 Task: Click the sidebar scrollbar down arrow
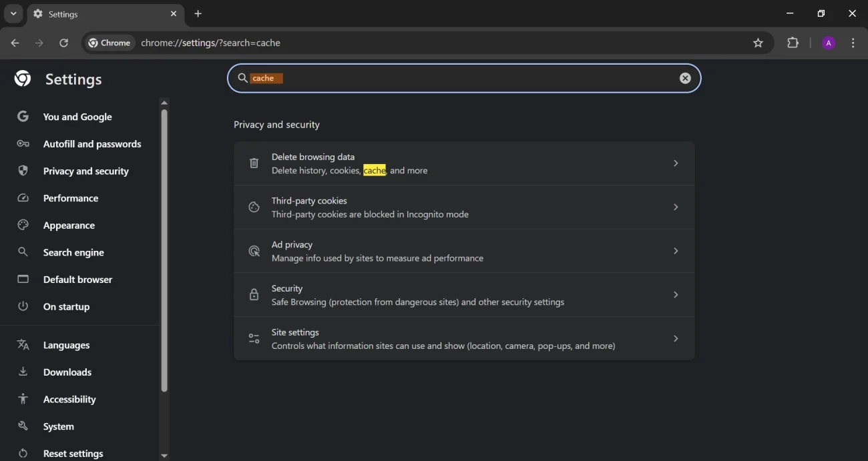[164, 456]
